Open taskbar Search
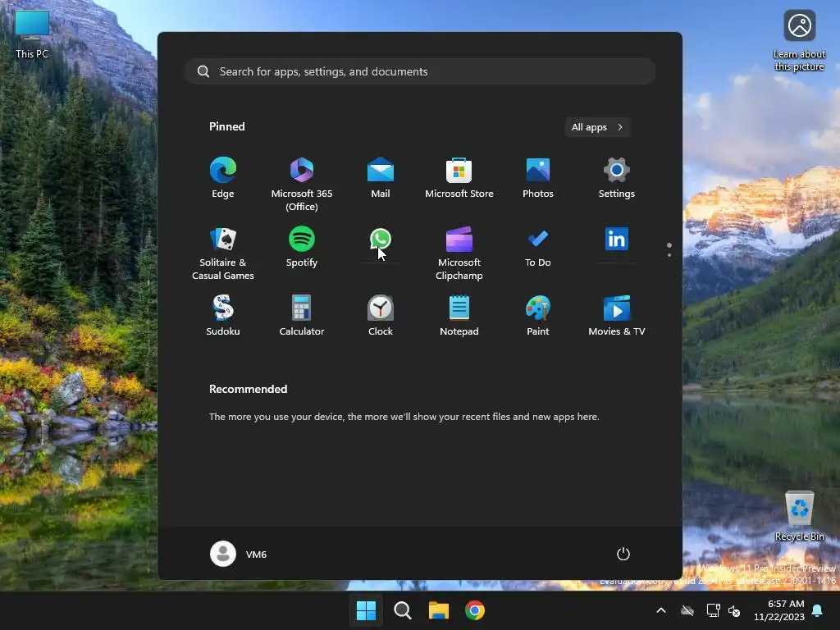The height and width of the screenshot is (630, 840). point(402,610)
